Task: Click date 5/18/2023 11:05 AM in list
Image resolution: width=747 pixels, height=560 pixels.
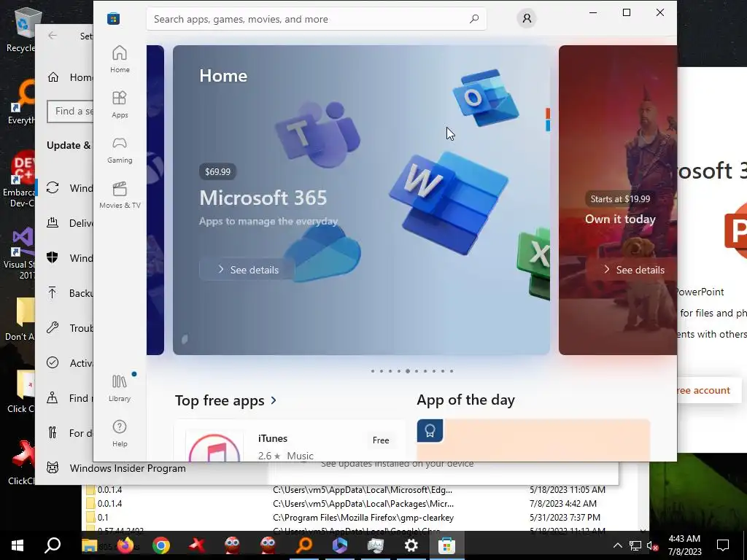Action: coord(568,489)
